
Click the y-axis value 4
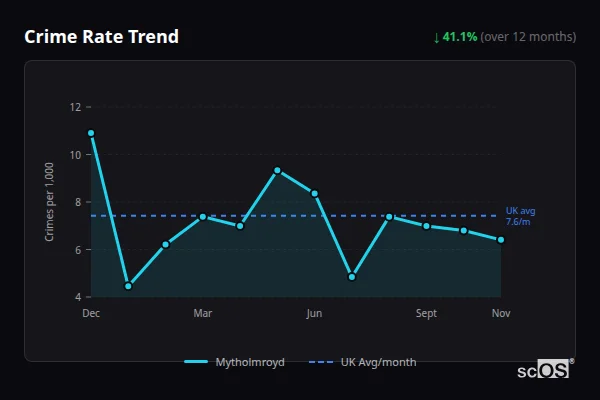tap(78, 297)
